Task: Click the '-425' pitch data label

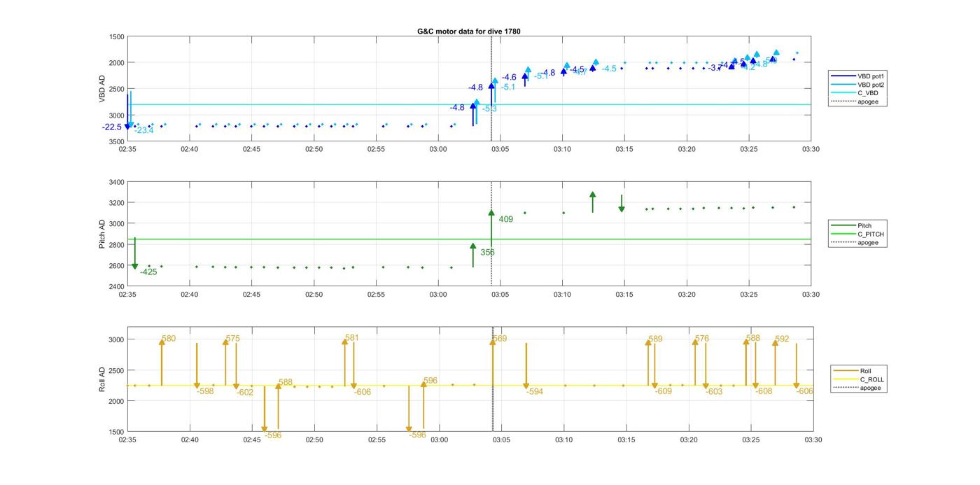Action: point(148,272)
